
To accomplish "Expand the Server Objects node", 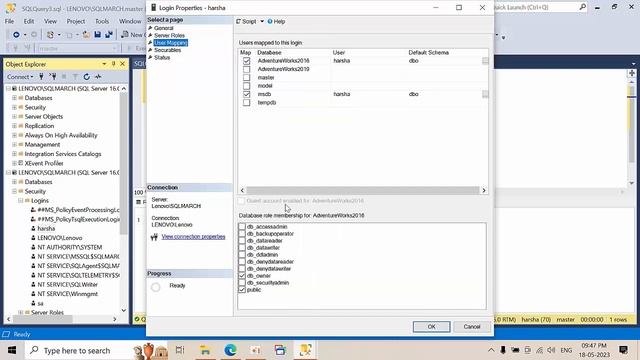I will (x=14, y=117).
